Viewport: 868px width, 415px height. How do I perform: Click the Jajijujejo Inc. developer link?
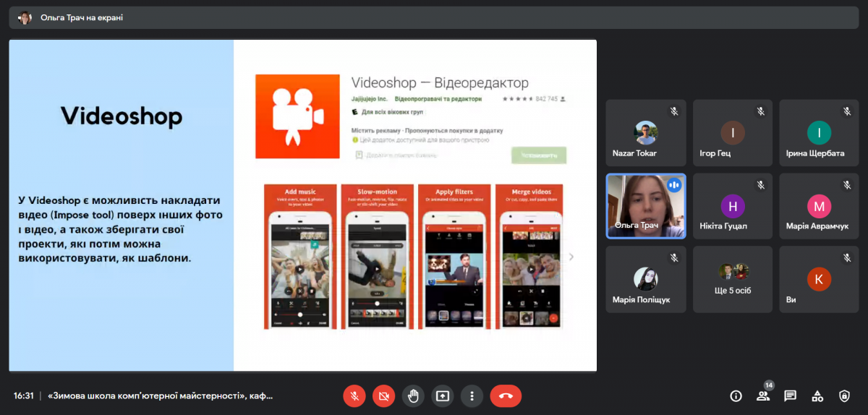pyautogui.click(x=370, y=99)
